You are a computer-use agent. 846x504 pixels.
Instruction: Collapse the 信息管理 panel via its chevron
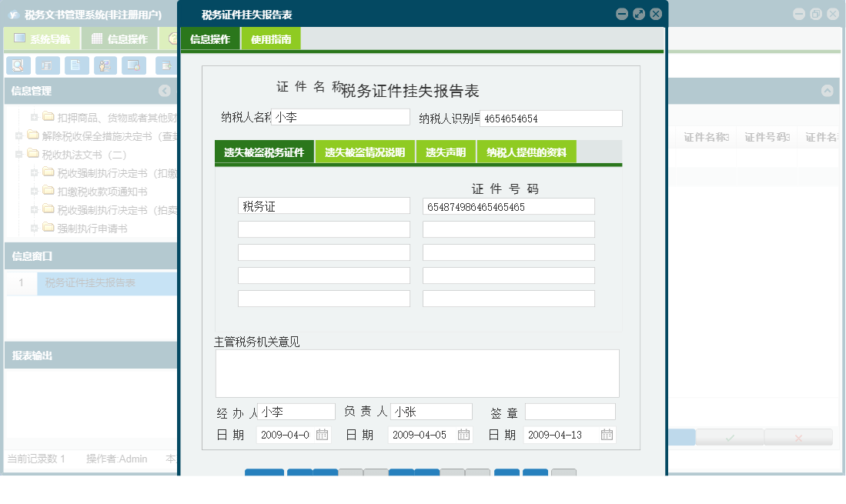point(163,90)
